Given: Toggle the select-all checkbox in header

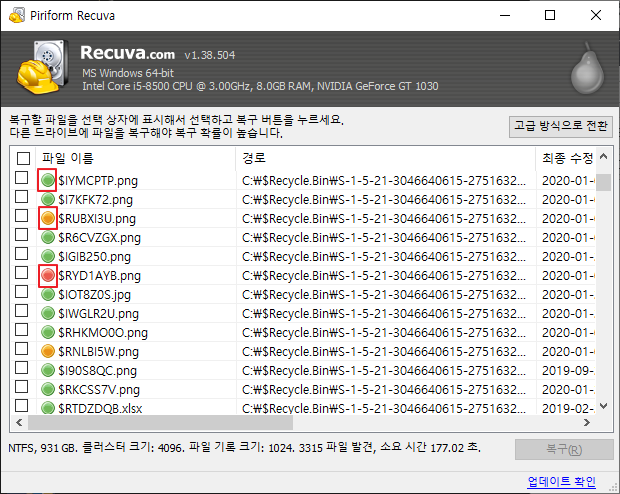Looking at the screenshot, I should tap(23, 158).
